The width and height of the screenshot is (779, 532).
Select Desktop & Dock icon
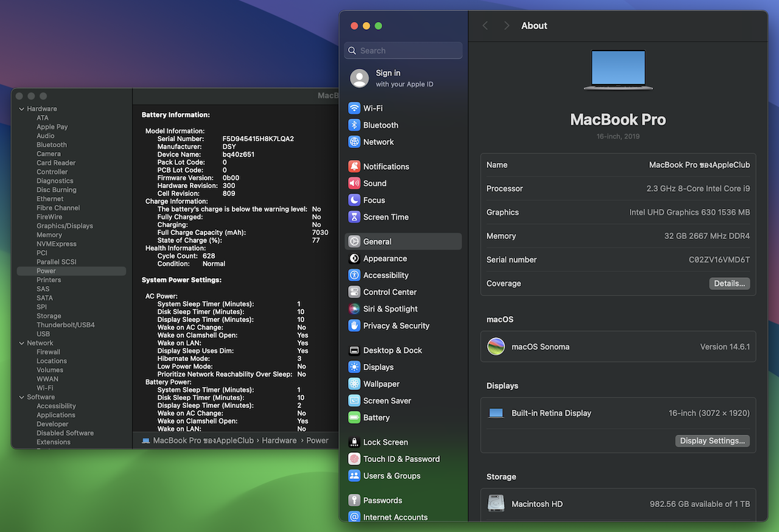pyautogui.click(x=354, y=351)
